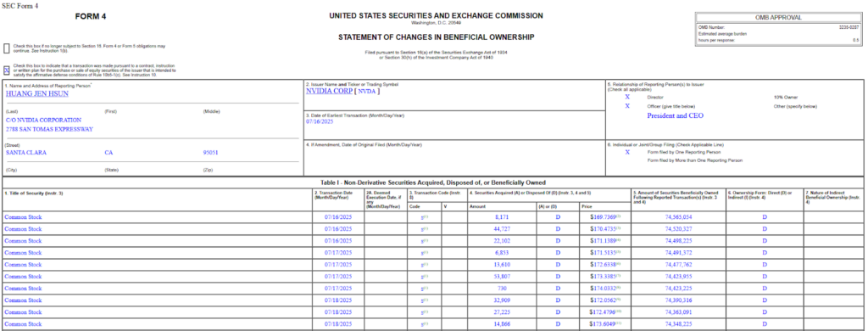This screenshot has width=868, height=331.
Task: Click the Officer X checkmark
Action: click(x=627, y=106)
